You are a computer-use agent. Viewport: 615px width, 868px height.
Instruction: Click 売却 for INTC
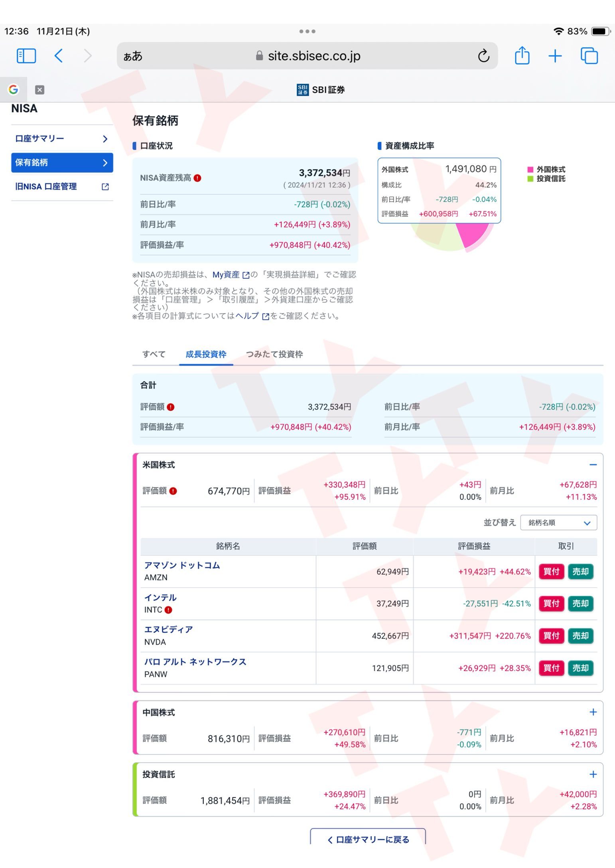click(580, 604)
